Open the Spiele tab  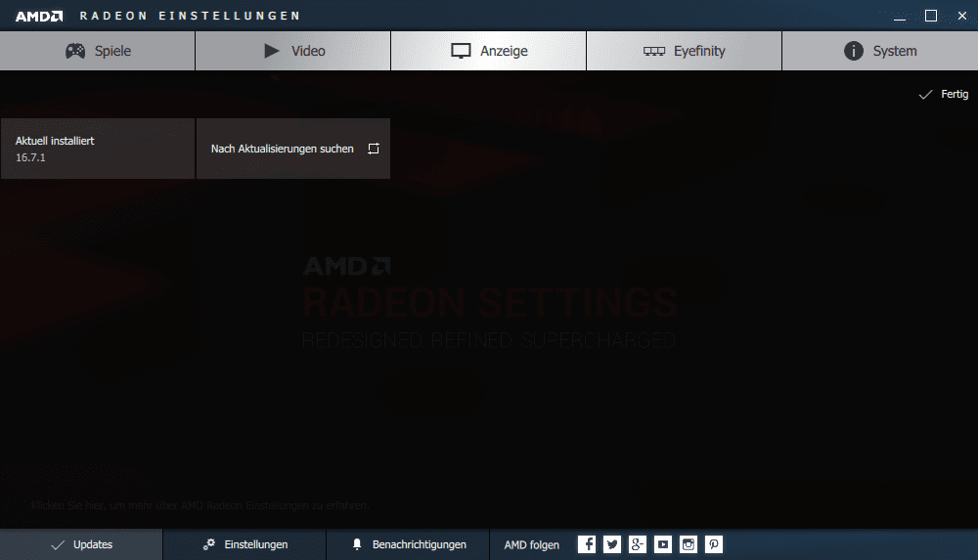pyautogui.click(x=97, y=51)
